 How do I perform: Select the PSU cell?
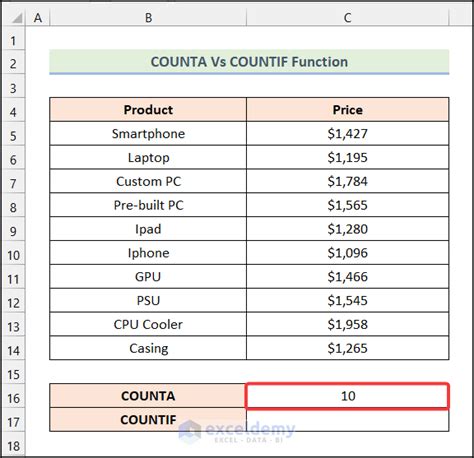click(148, 300)
